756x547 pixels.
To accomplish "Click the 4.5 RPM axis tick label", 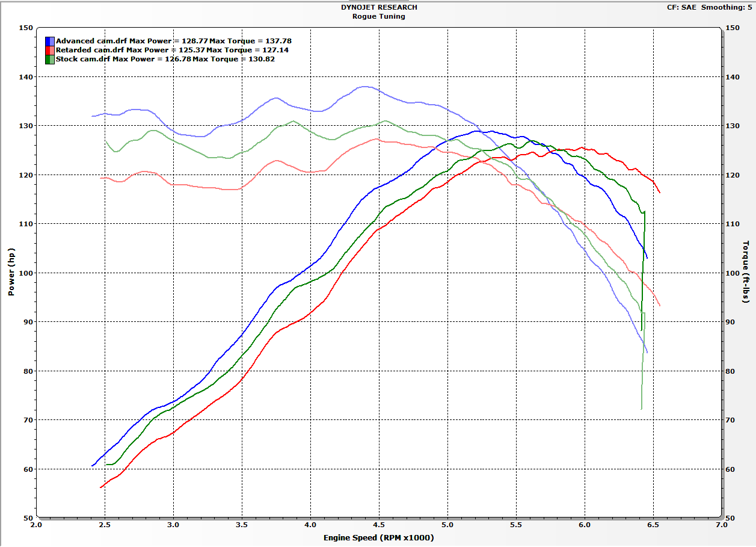I will click(x=379, y=524).
